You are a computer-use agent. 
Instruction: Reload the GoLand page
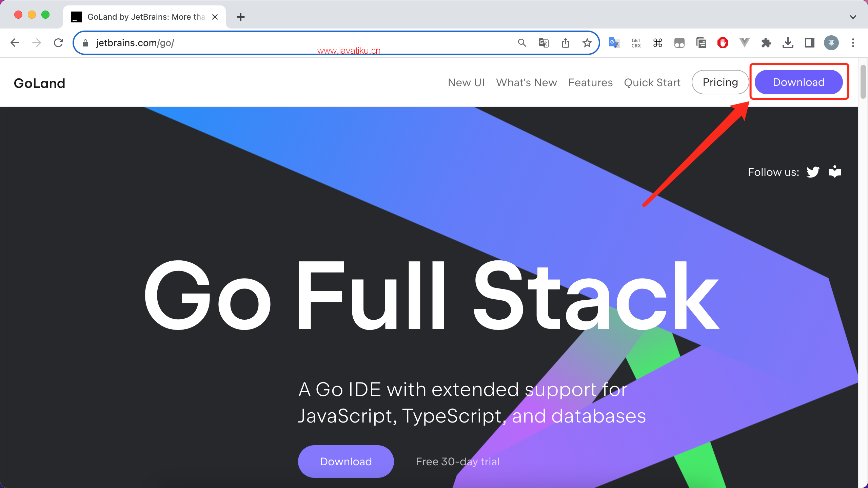(x=59, y=43)
